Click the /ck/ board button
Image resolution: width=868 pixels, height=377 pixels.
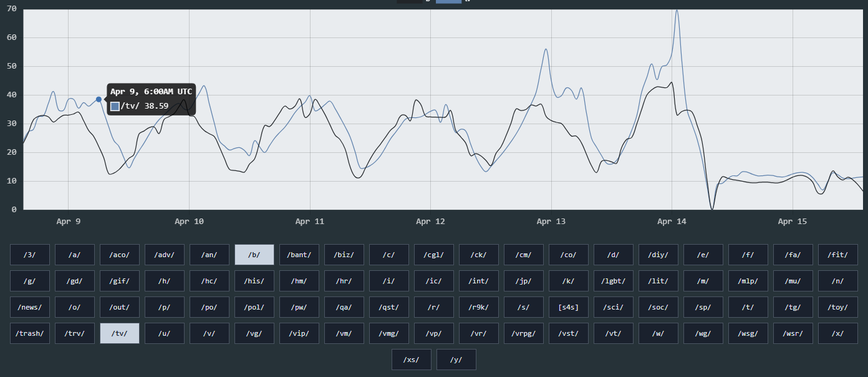(479, 255)
